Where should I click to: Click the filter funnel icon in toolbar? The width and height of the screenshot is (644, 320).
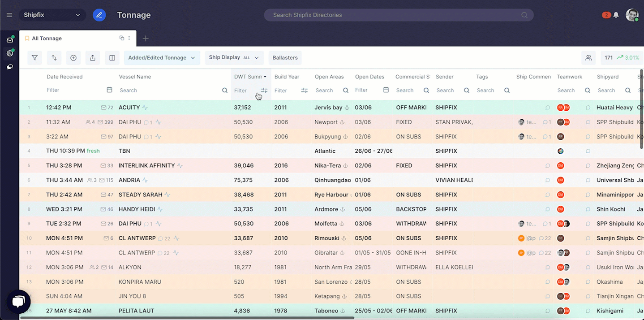click(x=34, y=58)
